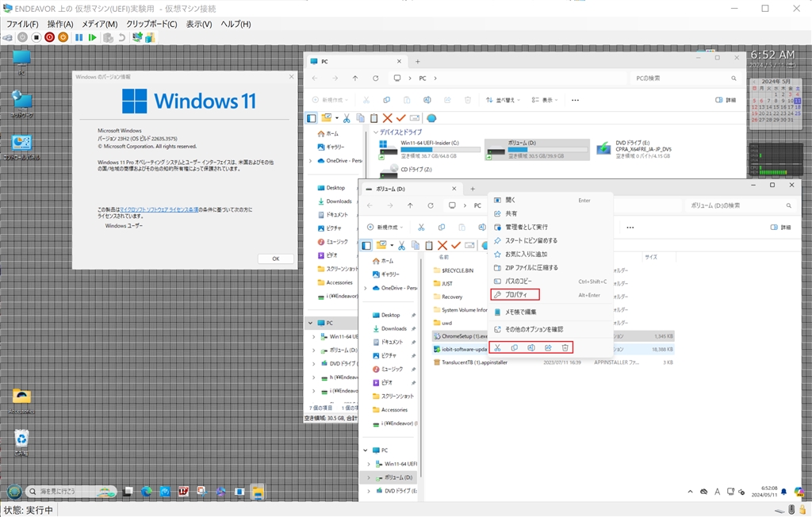812x517 pixels.
Task: Click the three-dots more button in Volume (D:) window
Action: 630,228
